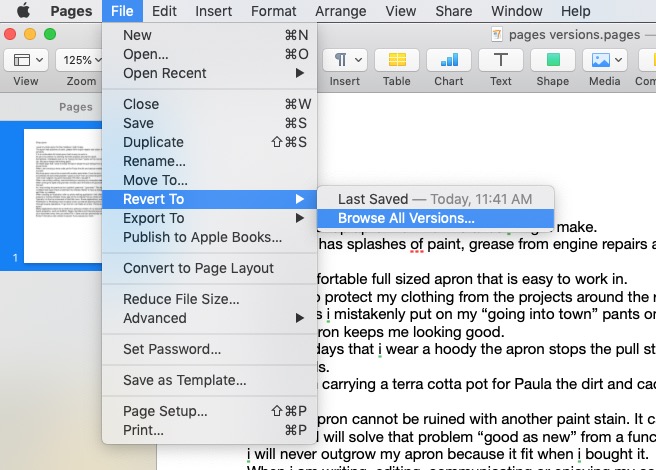Viewport: 656px width, 470px height.
Task: Open the Media toolbar dropdown
Action: coord(605,60)
